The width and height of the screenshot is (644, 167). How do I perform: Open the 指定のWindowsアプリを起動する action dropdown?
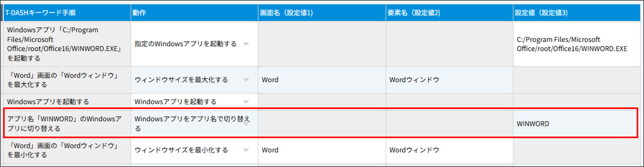pyautogui.click(x=246, y=44)
